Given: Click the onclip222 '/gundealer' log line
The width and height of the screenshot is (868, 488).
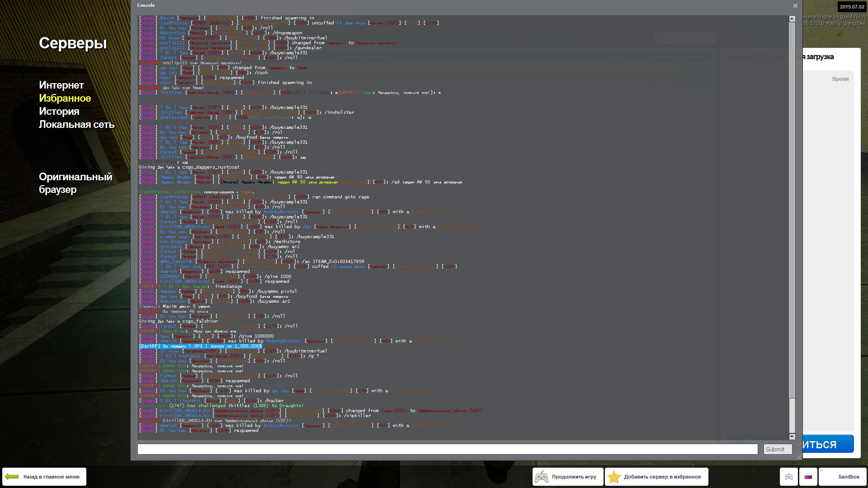Looking at the screenshot, I should pyautogui.click(x=230, y=48).
